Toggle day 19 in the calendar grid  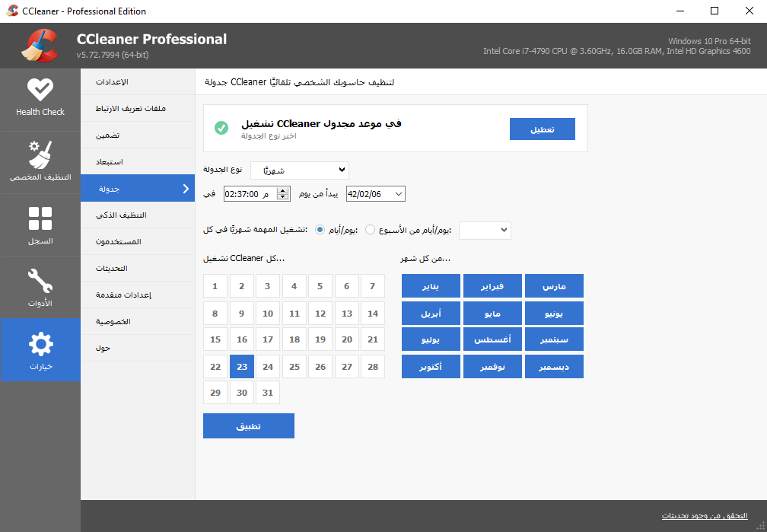(x=320, y=339)
